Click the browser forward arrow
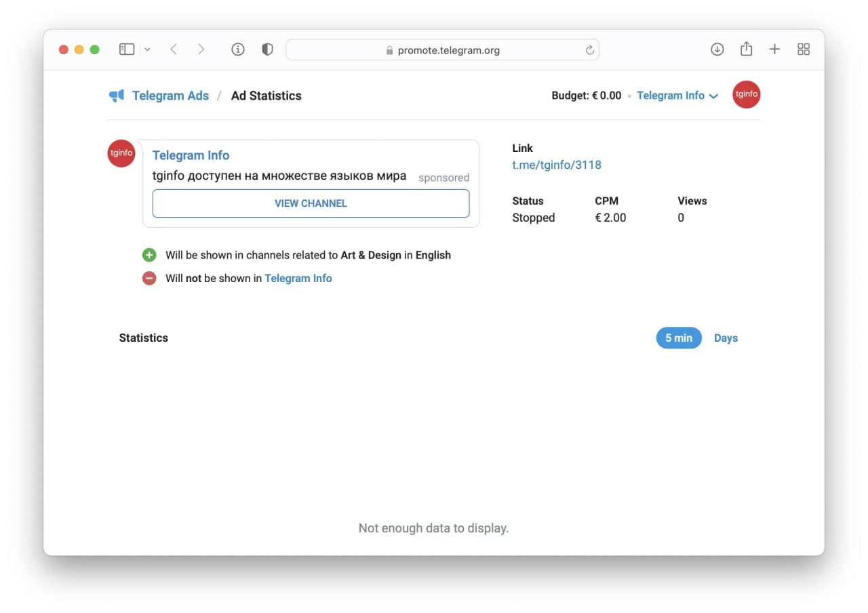This screenshot has height=613, width=868. coord(201,50)
